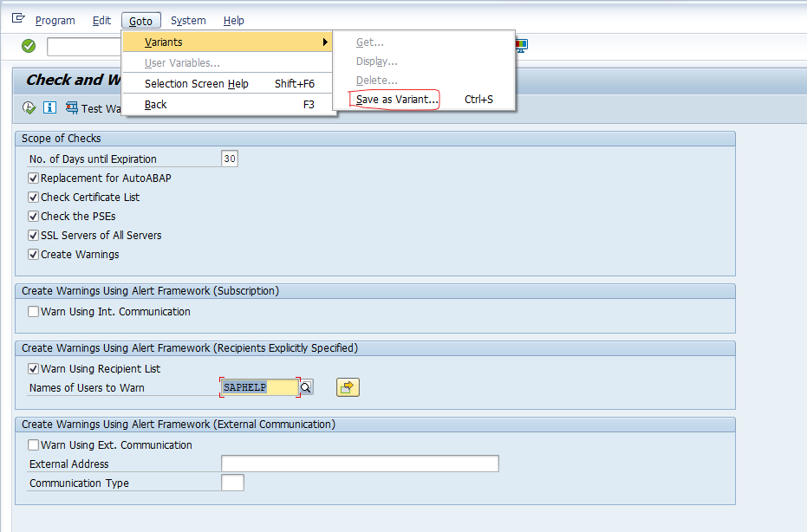
Task: Click the blue Information icon
Action: coord(49,108)
